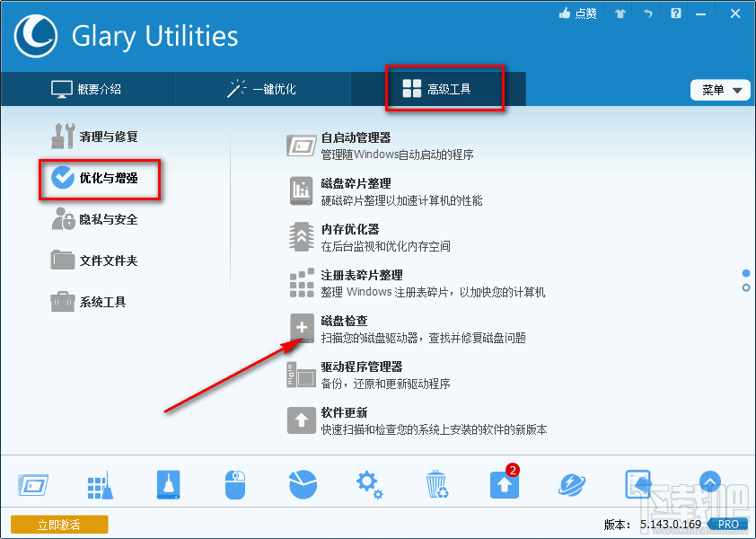Click the second page dot on right edge

(x=744, y=287)
